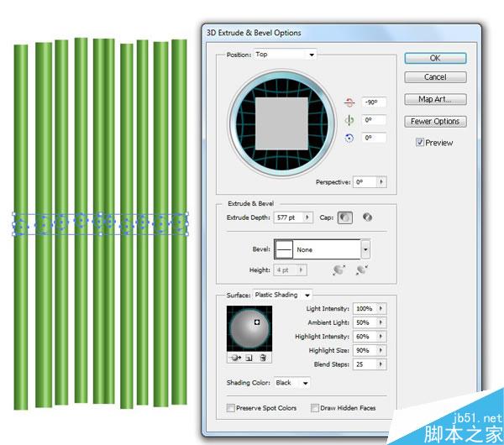Click the X axis rotation icon
This screenshot has width=504, height=445.
349,102
